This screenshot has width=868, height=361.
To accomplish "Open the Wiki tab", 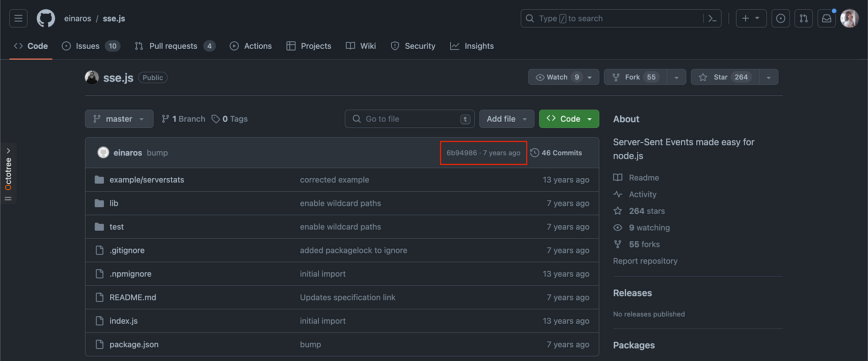I will click(x=361, y=46).
